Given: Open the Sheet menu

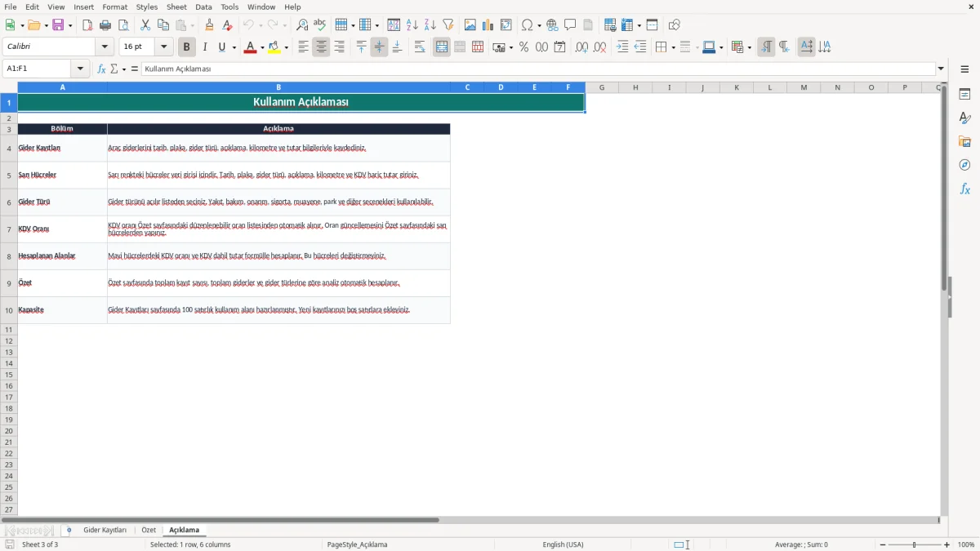Looking at the screenshot, I should coord(177,7).
